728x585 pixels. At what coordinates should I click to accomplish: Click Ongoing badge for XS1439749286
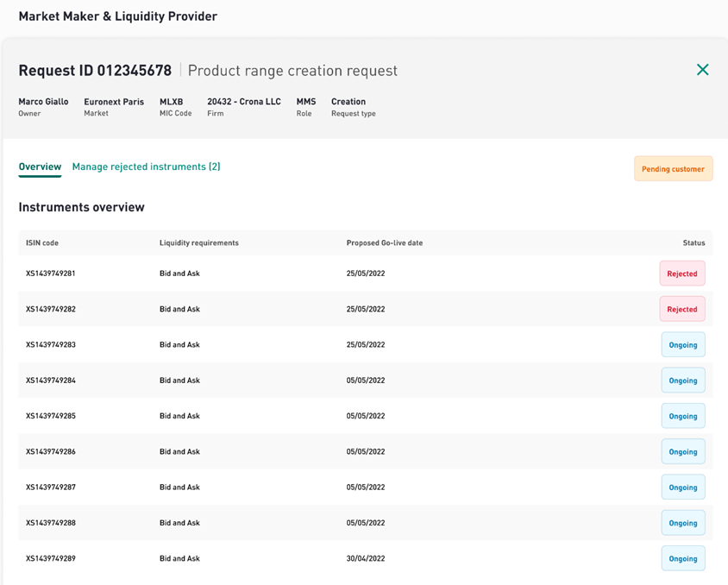682,452
